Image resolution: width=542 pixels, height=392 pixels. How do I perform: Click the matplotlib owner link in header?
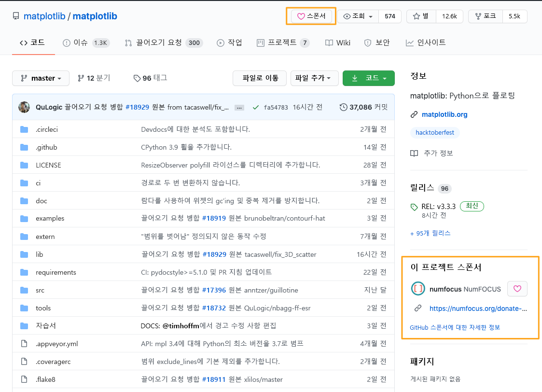point(44,16)
